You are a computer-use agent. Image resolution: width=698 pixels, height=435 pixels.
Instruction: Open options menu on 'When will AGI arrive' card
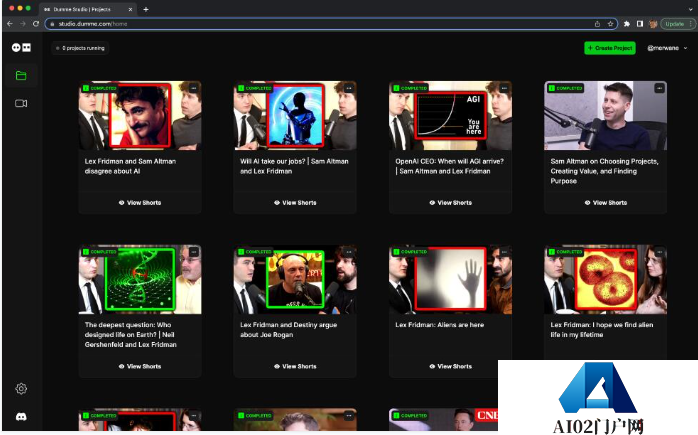[504, 88]
